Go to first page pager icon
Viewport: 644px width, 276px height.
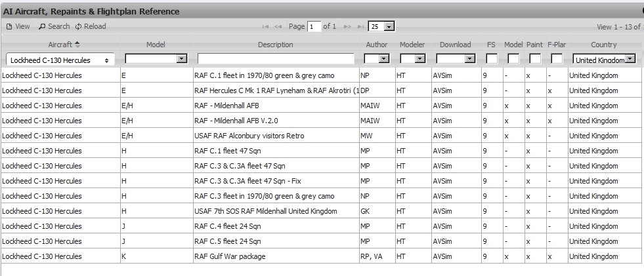click(x=265, y=27)
